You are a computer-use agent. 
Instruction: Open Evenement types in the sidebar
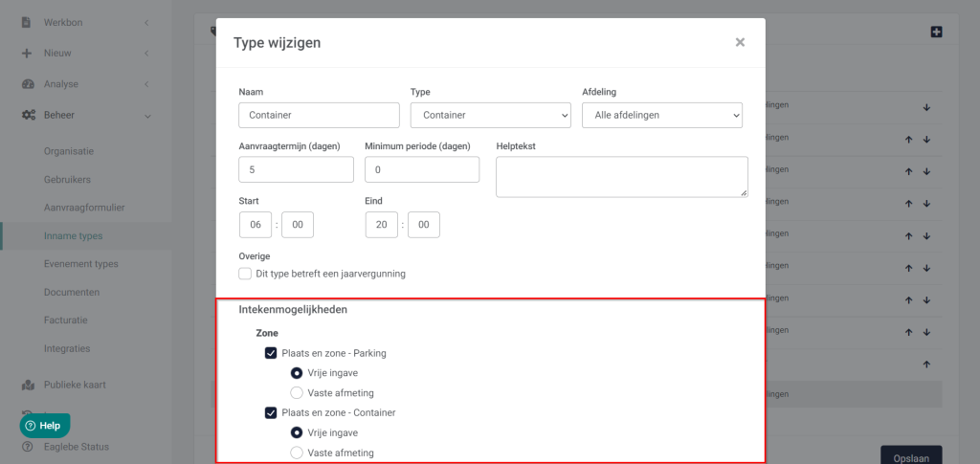[81, 263]
